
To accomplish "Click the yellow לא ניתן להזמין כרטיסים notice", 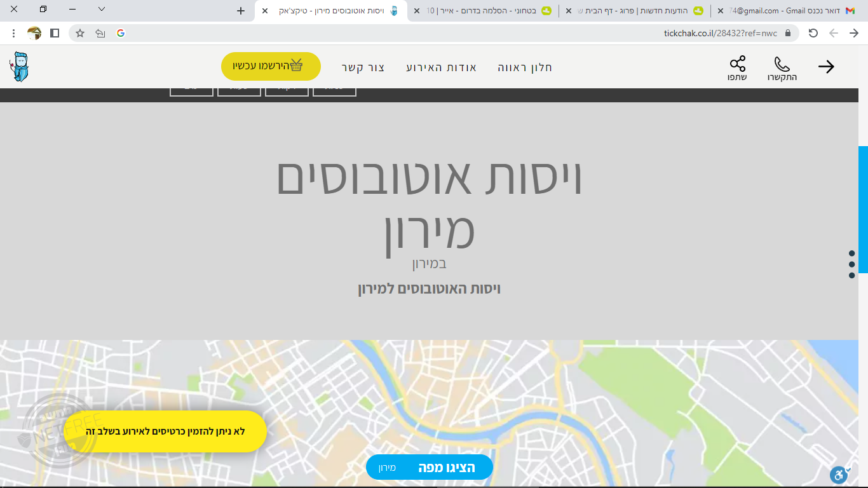I will click(x=165, y=431).
